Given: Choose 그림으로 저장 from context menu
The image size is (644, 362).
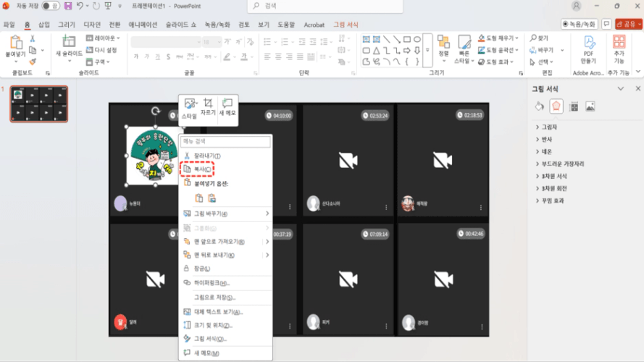Looking at the screenshot, I should [225, 297].
